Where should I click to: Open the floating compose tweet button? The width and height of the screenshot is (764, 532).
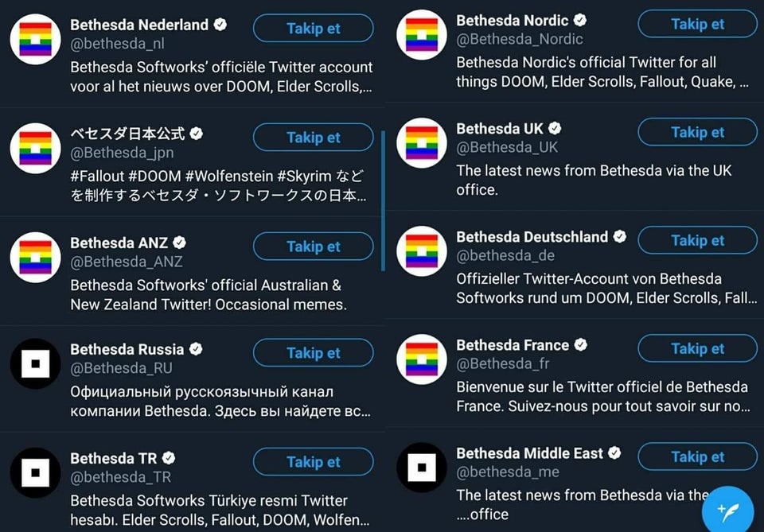coord(728,510)
